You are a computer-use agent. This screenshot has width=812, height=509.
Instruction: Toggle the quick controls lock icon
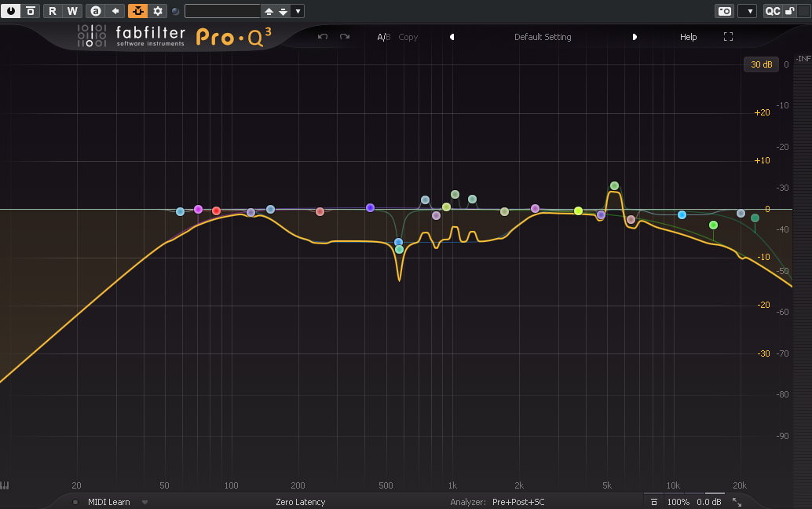(789, 11)
